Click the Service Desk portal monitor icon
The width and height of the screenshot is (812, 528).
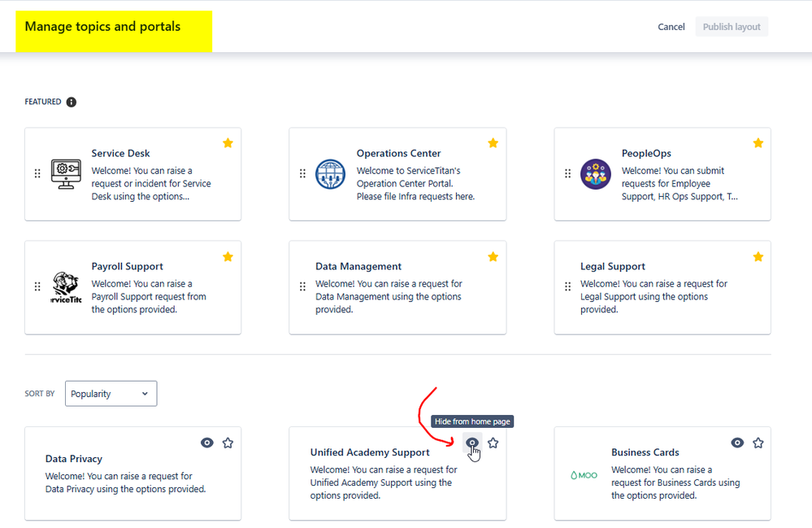[x=66, y=172]
